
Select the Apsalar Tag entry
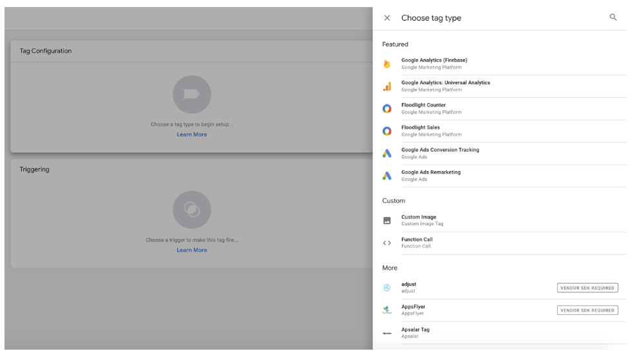pos(415,332)
